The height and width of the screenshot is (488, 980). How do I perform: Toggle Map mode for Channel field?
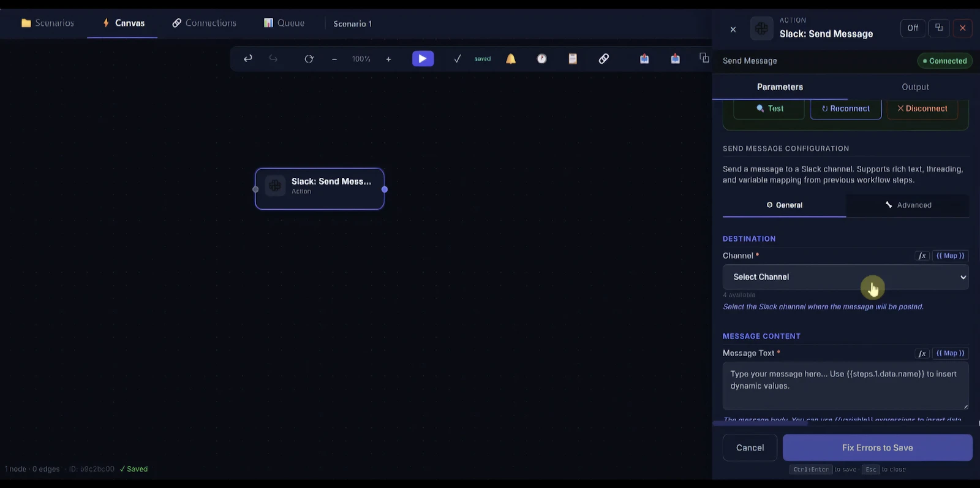pyautogui.click(x=950, y=256)
